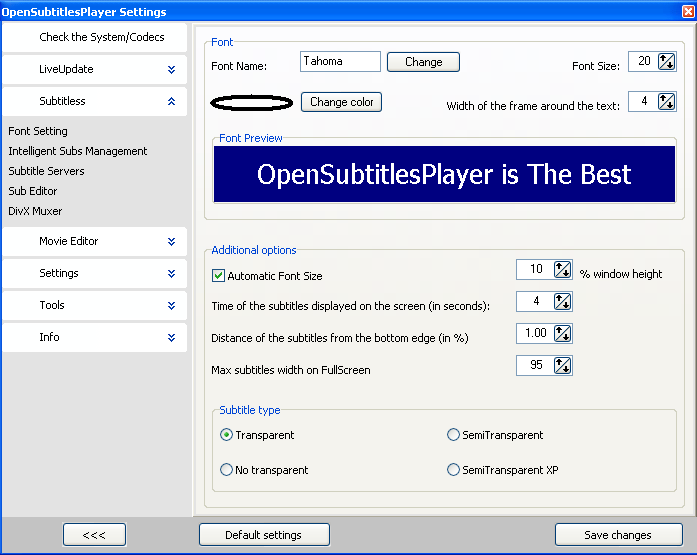Image resolution: width=697 pixels, height=555 pixels.
Task: Click the Tools section header
Action: pyautogui.click(x=95, y=305)
